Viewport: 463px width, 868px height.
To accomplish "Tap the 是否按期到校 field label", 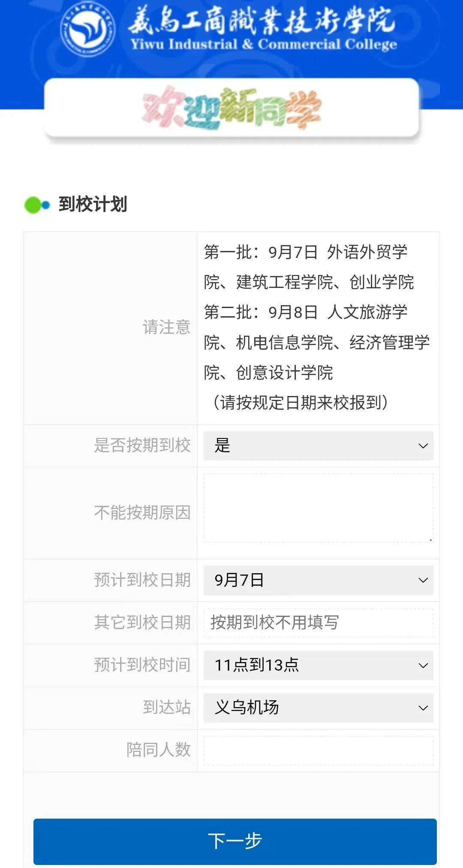I will pyautogui.click(x=142, y=445).
